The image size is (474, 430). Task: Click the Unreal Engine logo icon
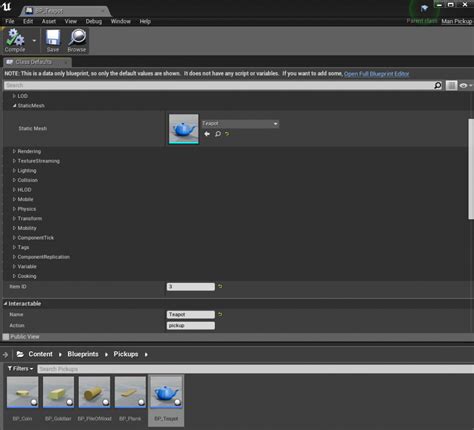(6, 6)
